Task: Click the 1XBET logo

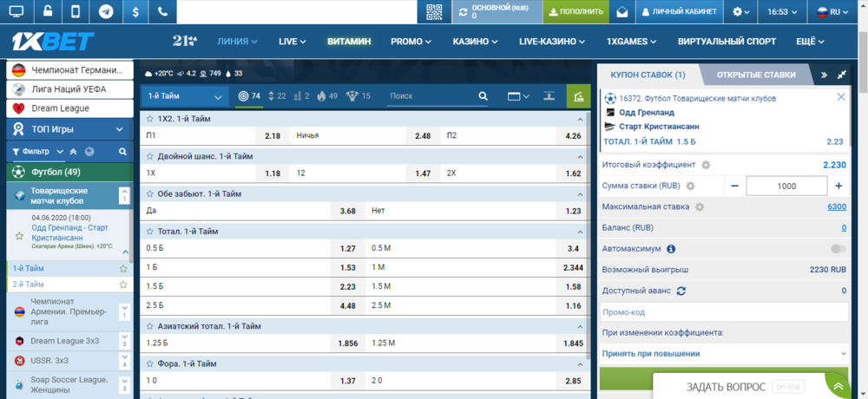Action: [53, 41]
